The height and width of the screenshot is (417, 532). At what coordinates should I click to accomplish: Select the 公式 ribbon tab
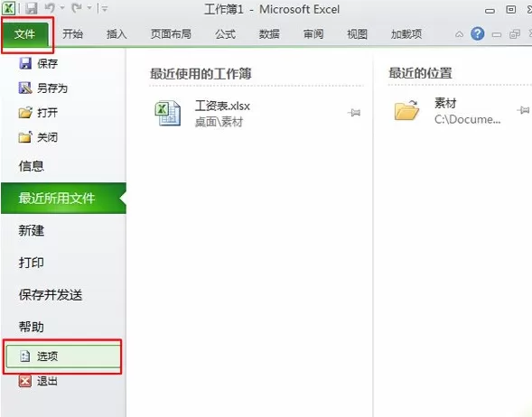pos(225,34)
